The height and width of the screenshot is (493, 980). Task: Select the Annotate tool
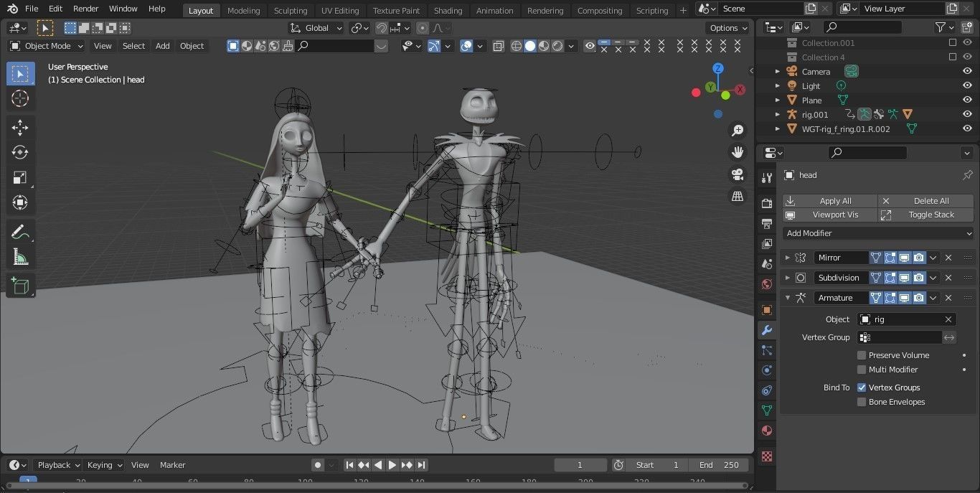pos(20,232)
